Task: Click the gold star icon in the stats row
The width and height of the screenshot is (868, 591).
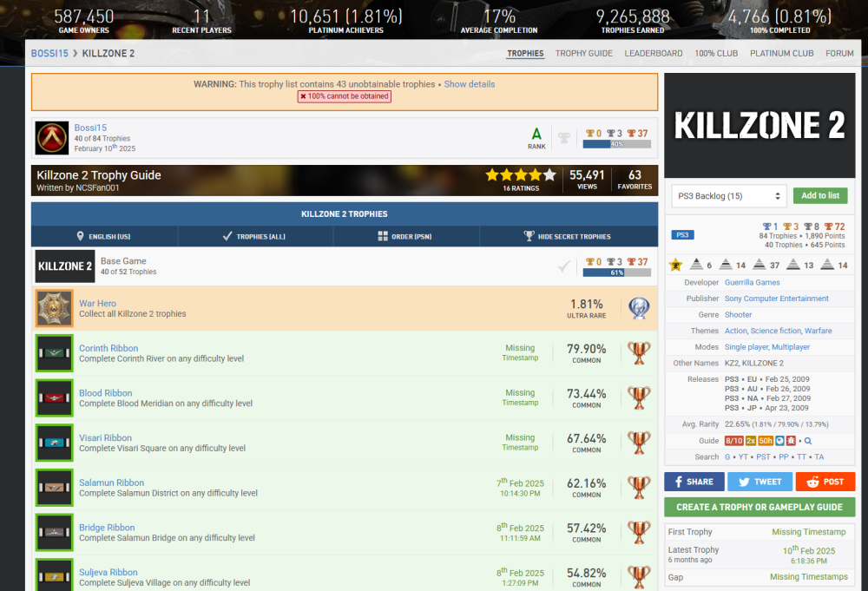Action: coord(675,265)
